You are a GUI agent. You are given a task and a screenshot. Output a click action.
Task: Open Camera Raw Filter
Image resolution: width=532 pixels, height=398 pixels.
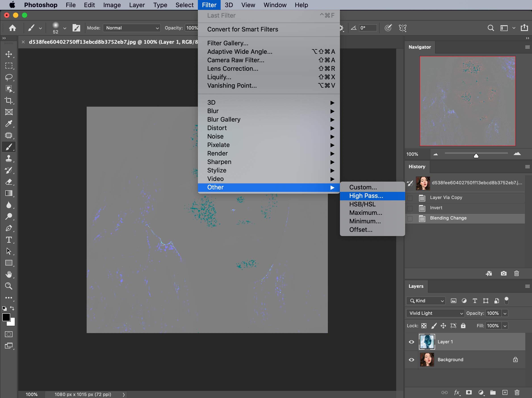click(x=269, y=60)
